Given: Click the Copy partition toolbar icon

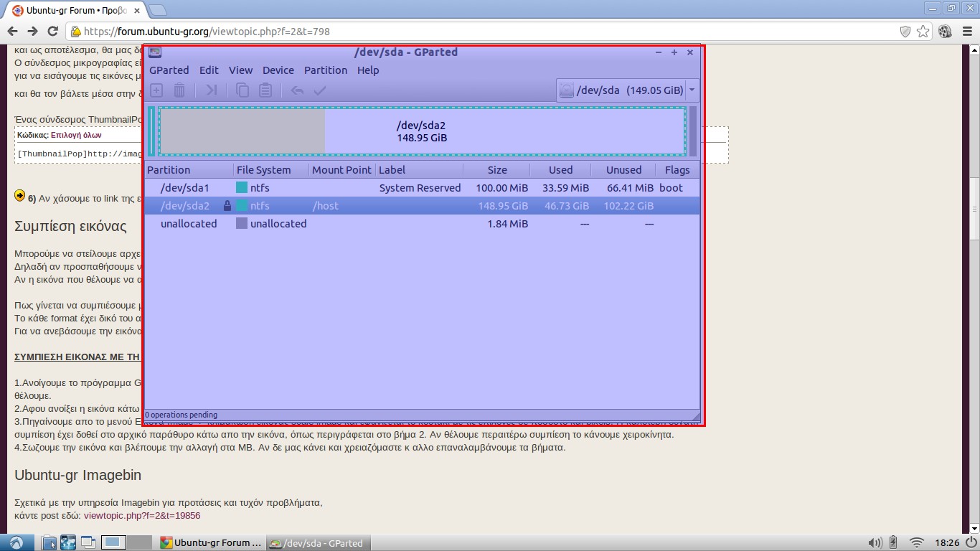Looking at the screenshot, I should [x=242, y=90].
